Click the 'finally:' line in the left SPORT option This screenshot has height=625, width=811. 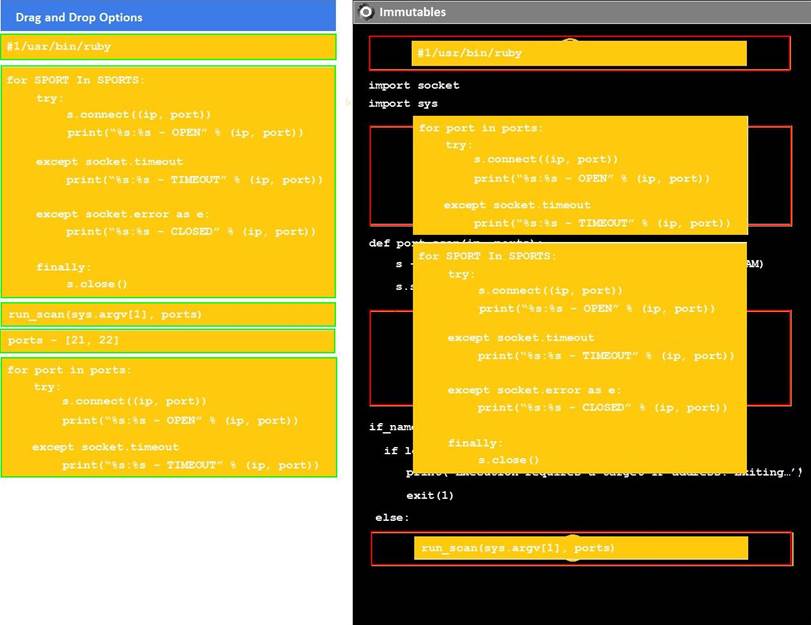(64, 267)
